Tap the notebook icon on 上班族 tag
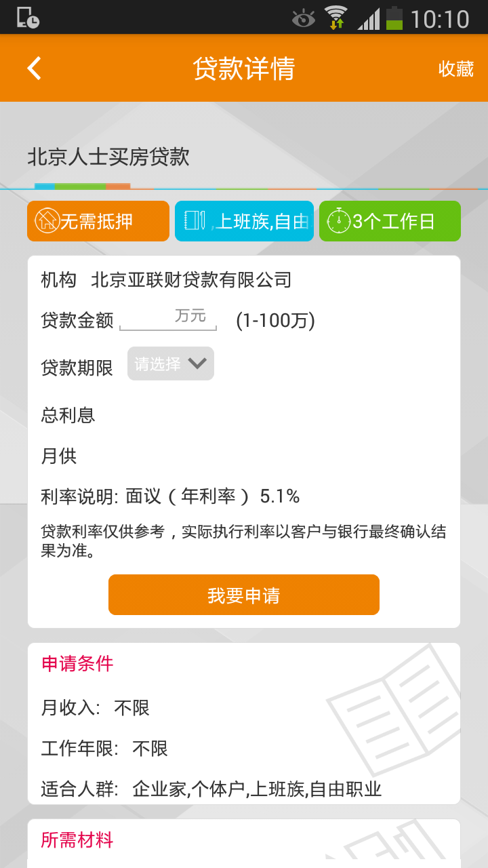 pos(195,221)
